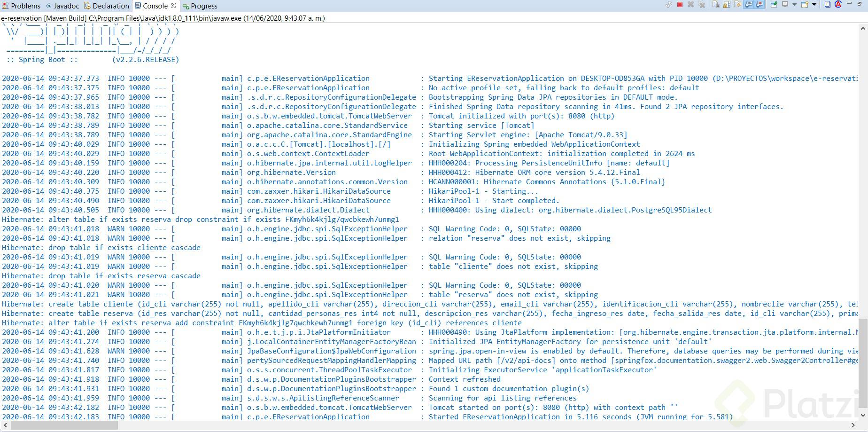Viewport: 868px width, 432px height.
Task: Click 'Tomcat initialized with port(s): 8080 (http)' line
Action: pyautogui.click(x=521, y=116)
